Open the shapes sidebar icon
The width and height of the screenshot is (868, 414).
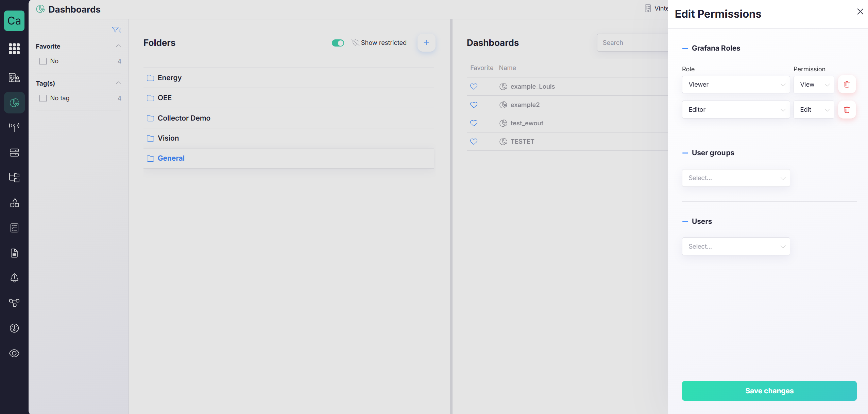pyautogui.click(x=14, y=203)
